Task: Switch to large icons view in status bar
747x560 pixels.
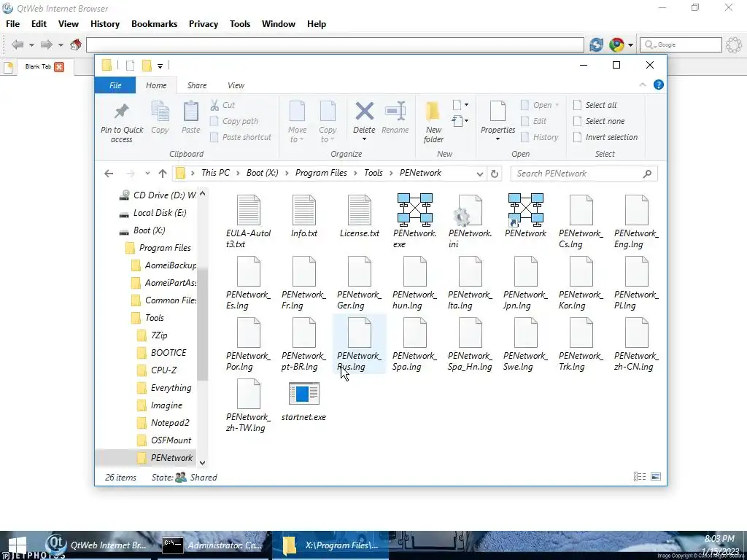Action: (x=656, y=477)
